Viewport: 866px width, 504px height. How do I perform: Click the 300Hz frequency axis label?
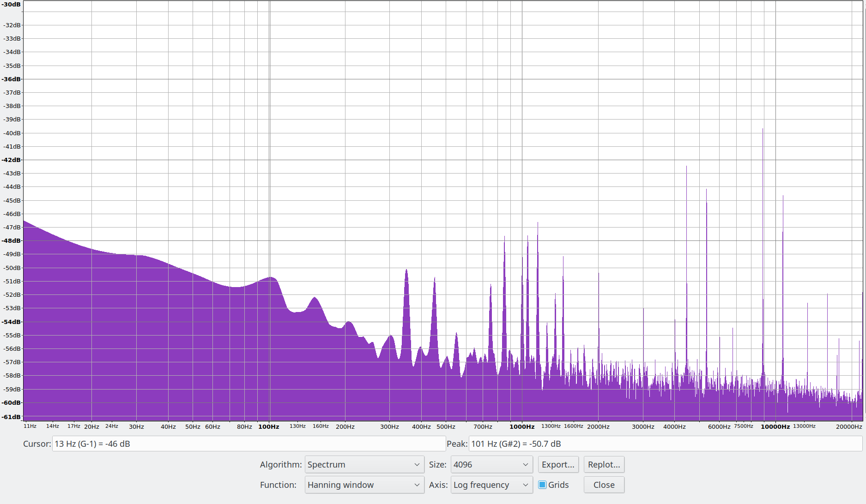click(x=389, y=426)
